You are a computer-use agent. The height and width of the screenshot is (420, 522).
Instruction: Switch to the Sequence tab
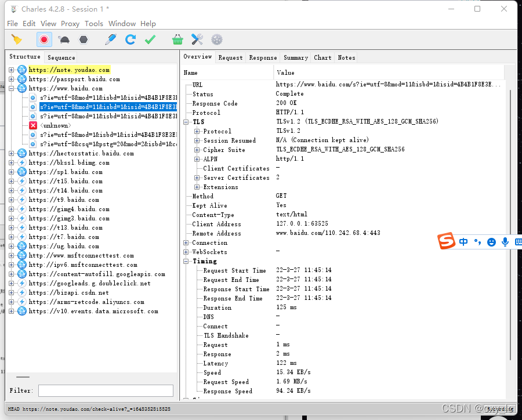61,57
